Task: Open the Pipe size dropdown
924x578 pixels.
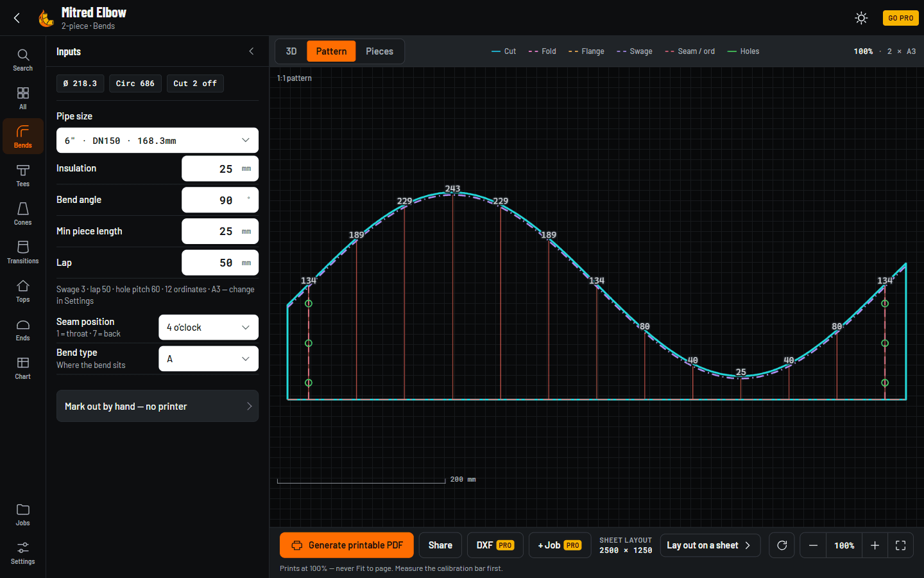Action: point(157,141)
